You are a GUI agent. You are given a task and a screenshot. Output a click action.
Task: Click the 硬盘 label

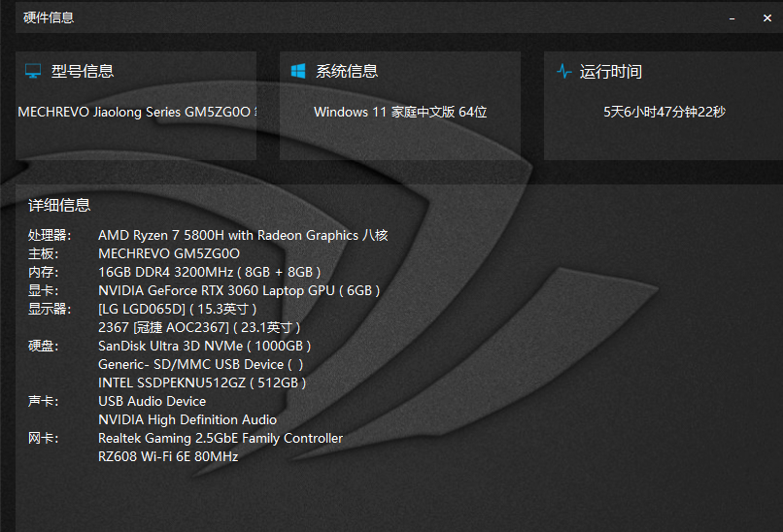[x=43, y=346]
